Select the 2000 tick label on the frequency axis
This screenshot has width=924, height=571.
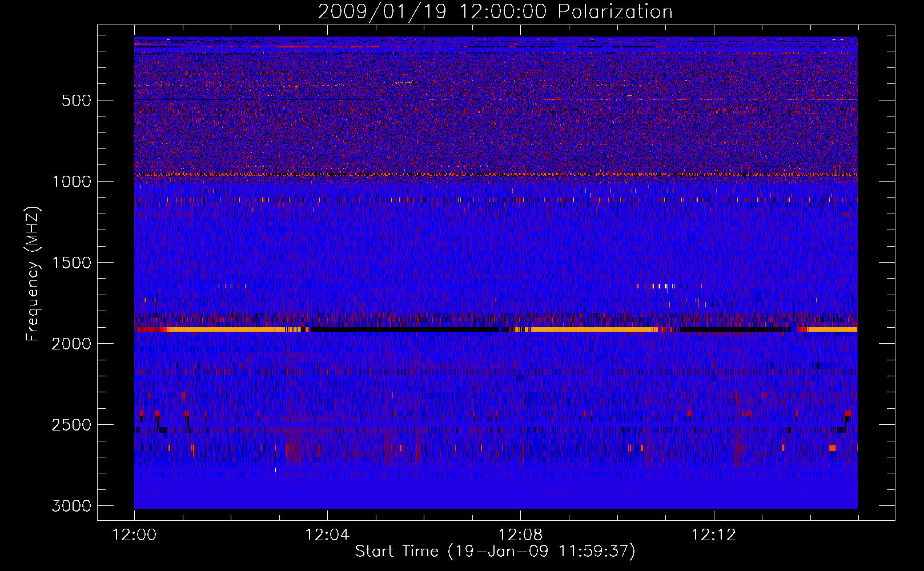pos(71,344)
